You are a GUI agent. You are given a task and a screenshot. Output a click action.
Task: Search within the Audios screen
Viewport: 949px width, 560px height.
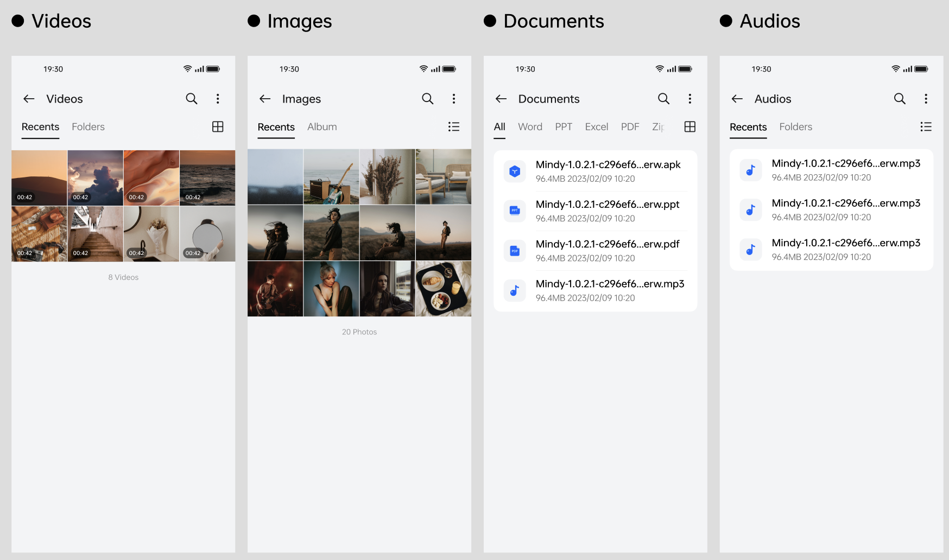[x=900, y=99]
